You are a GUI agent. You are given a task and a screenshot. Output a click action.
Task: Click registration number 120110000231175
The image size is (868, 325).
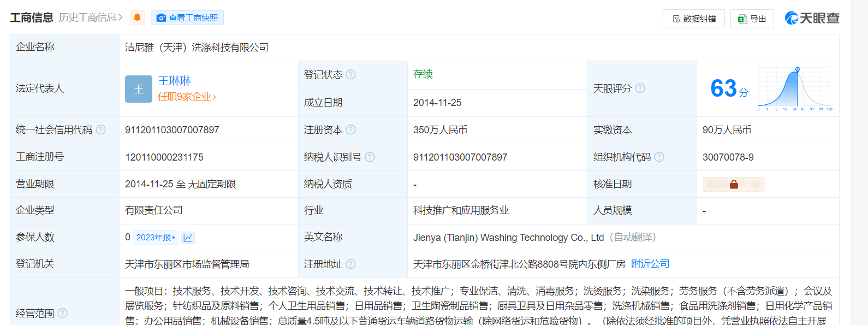(x=164, y=157)
